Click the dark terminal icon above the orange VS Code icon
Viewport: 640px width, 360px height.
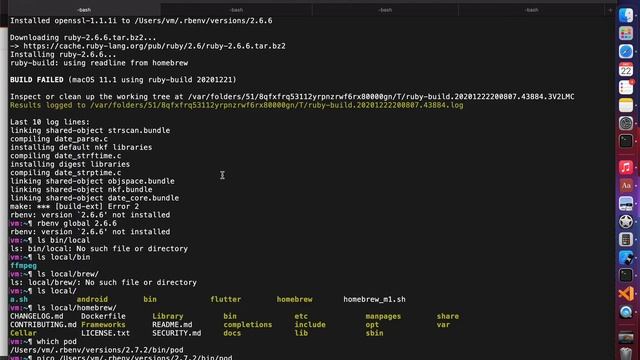626,275
